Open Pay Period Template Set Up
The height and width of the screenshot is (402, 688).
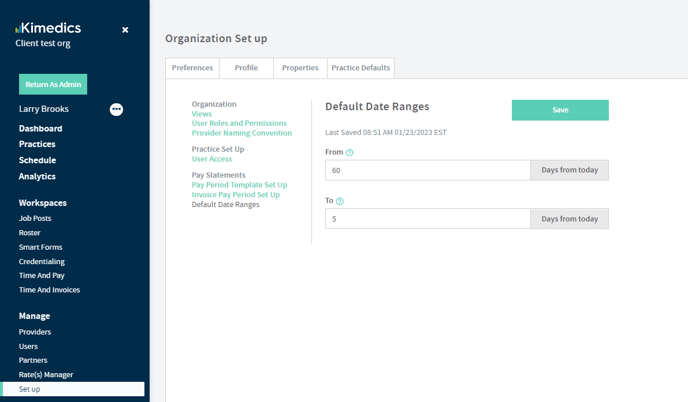click(x=239, y=185)
